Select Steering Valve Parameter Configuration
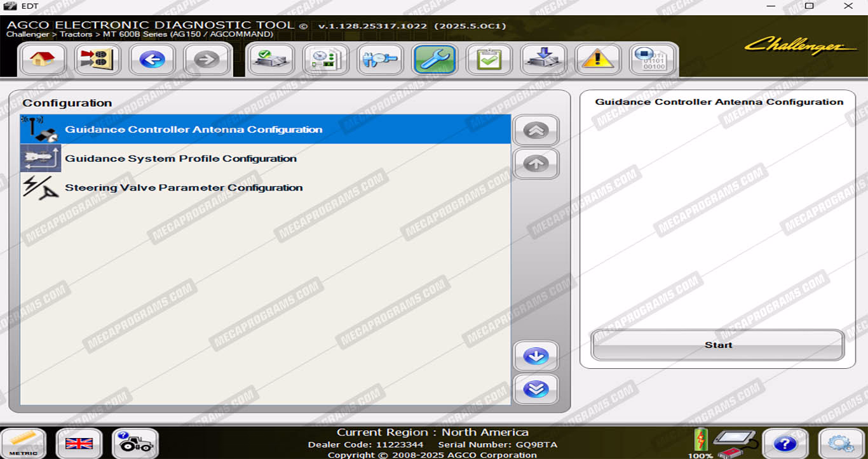The width and height of the screenshot is (868, 459). [x=184, y=188]
